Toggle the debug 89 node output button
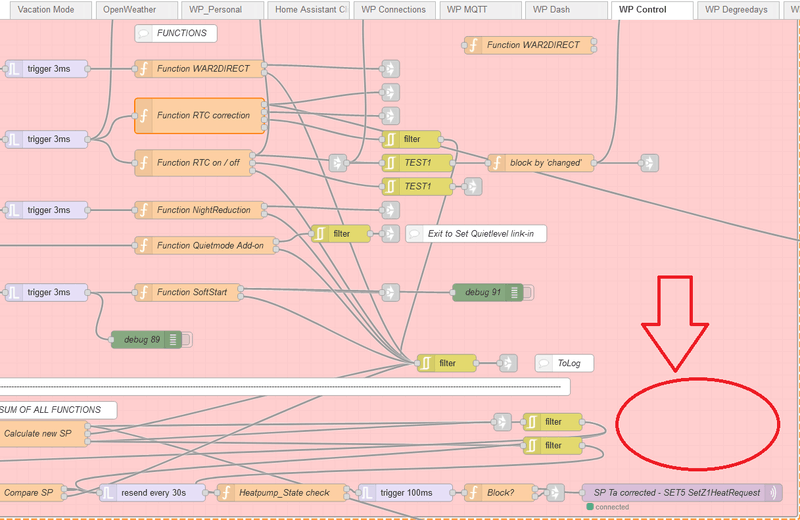 click(187, 340)
